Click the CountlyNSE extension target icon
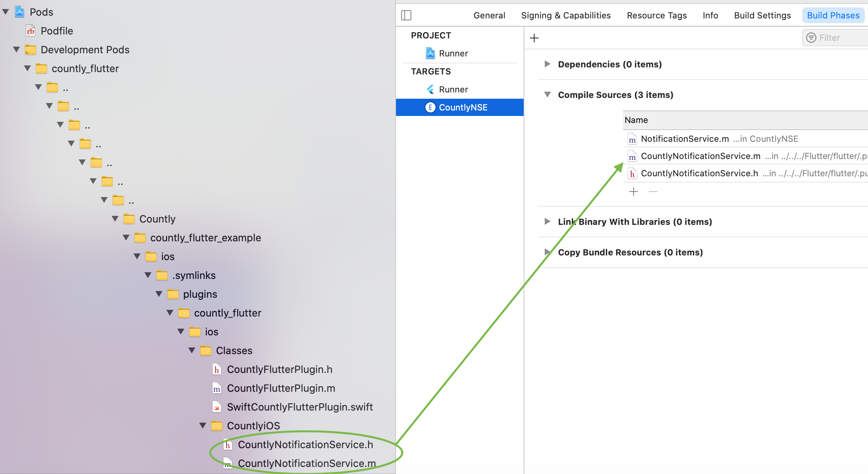This screenshot has height=474, width=868. (430, 107)
